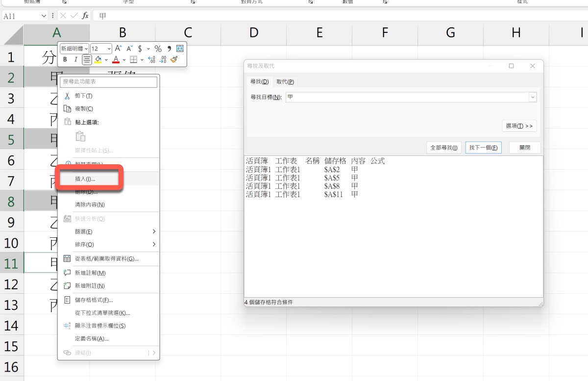The height and width of the screenshot is (381, 588).
Task: Click the format painter brush icon
Action: [174, 60]
